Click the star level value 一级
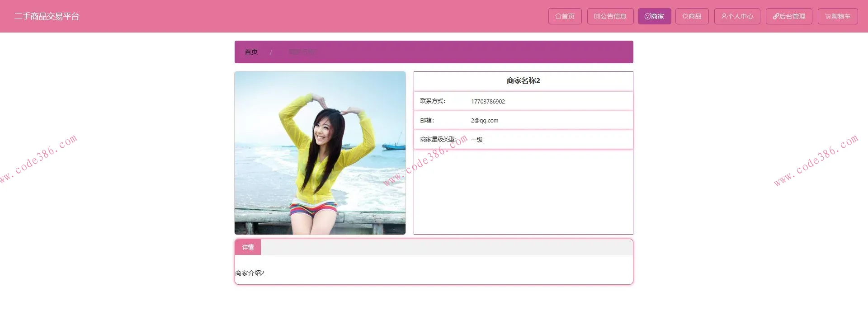868x320 pixels. click(x=476, y=140)
